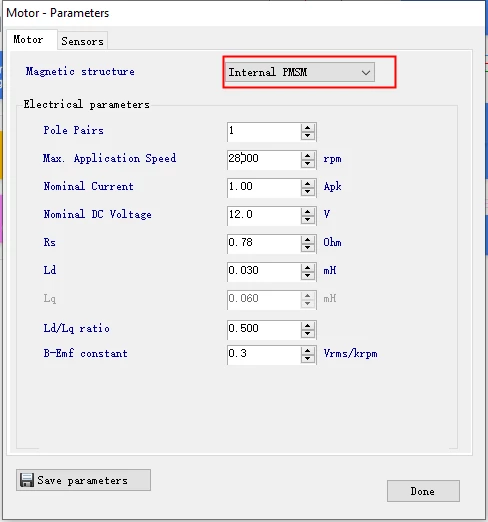Click the Done button
Image resolution: width=488 pixels, height=522 pixels.
(423, 491)
